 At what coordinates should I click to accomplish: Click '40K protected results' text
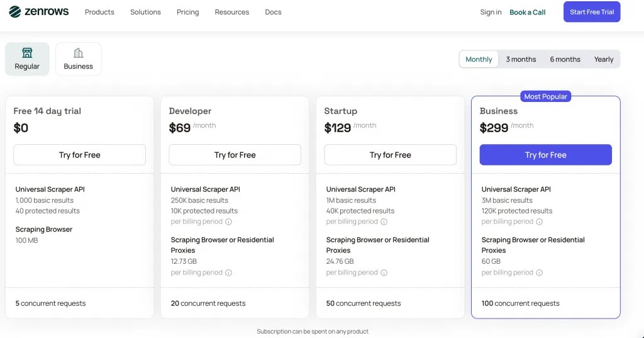pyautogui.click(x=360, y=211)
